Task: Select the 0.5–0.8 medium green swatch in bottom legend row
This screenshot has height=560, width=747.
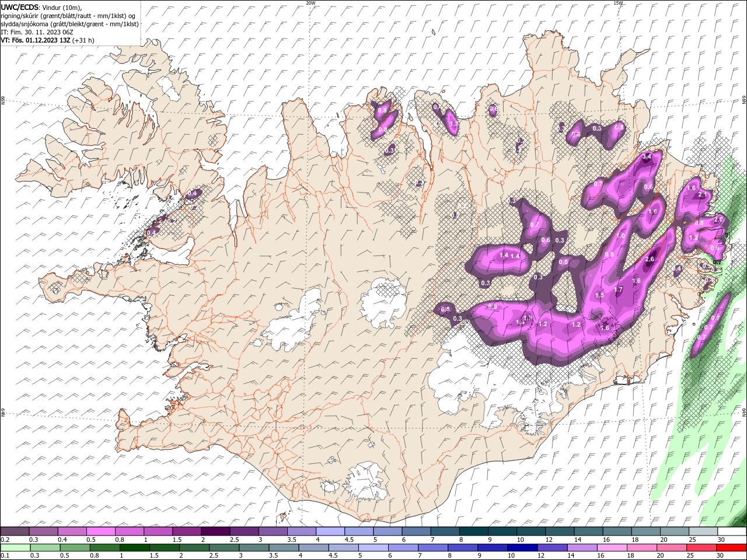Action: (75, 548)
